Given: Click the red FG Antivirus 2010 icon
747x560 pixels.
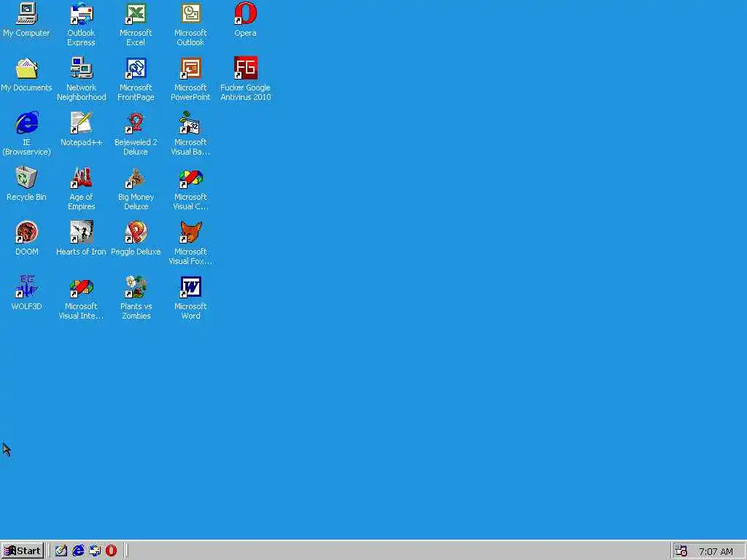Looking at the screenshot, I should click(245, 68).
